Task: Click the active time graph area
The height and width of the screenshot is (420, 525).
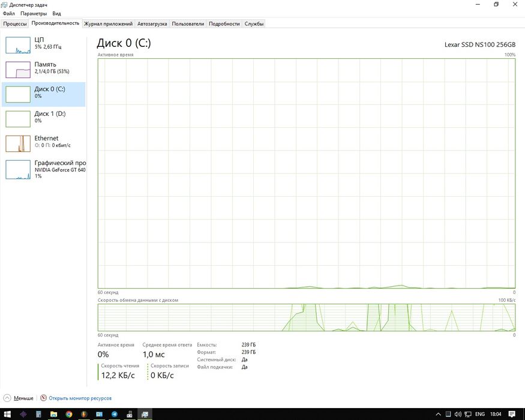Action: (307, 173)
